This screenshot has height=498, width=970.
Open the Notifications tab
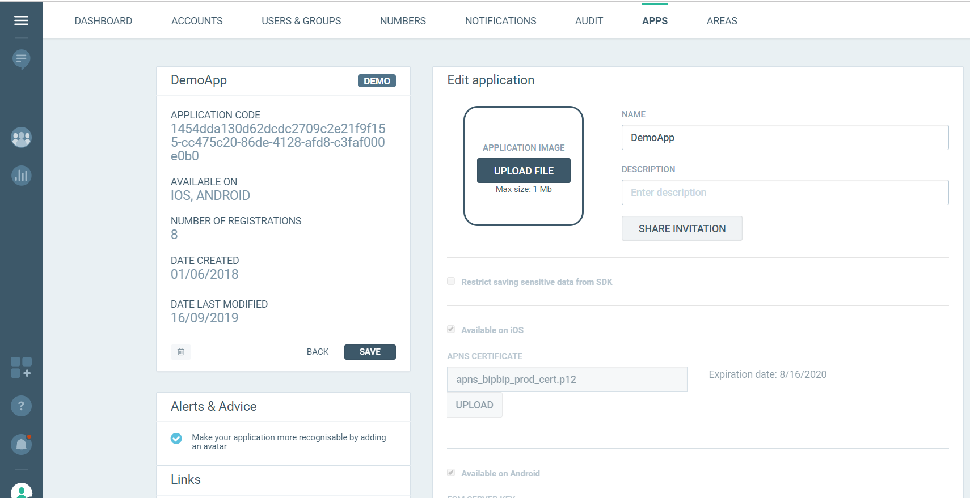coord(500,21)
